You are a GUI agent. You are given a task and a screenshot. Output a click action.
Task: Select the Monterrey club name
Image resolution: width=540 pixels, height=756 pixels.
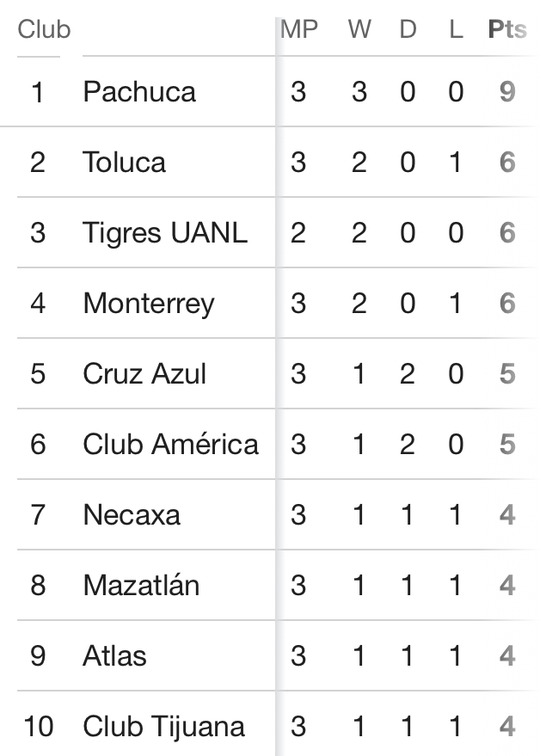(x=149, y=304)
